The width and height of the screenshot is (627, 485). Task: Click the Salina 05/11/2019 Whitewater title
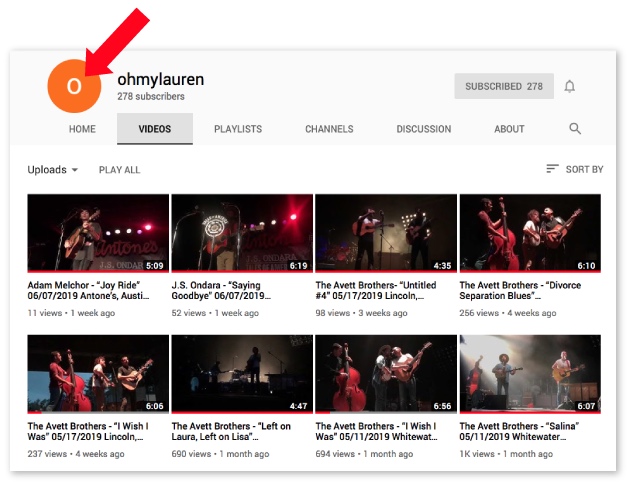519,431
